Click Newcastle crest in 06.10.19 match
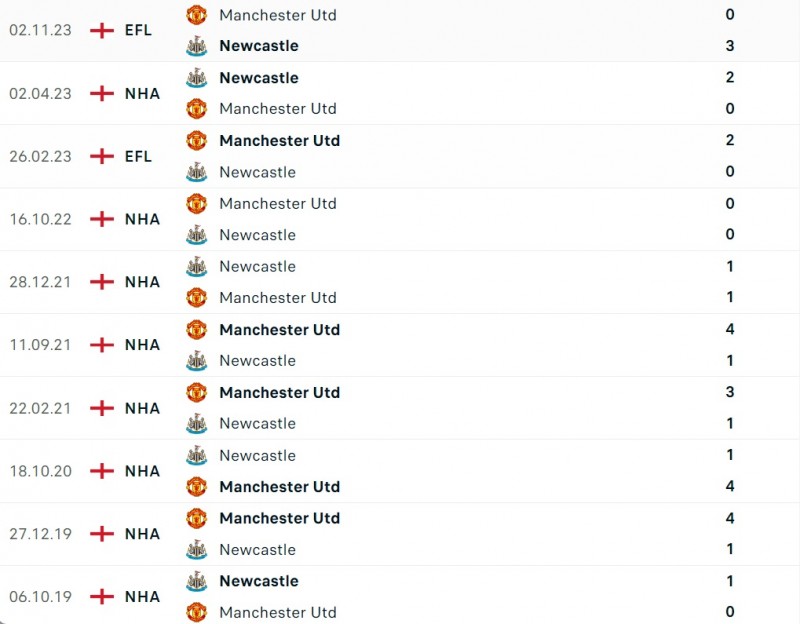 (196, 581)
